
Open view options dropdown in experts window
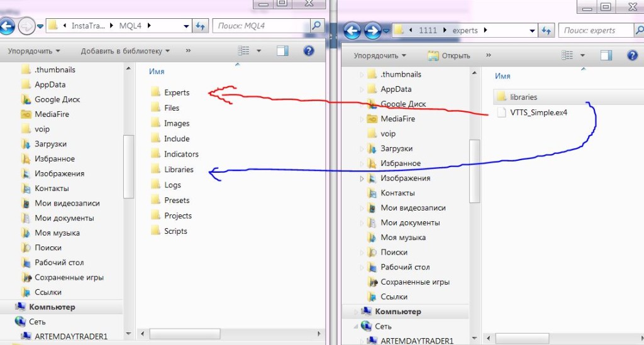(582, 55)
